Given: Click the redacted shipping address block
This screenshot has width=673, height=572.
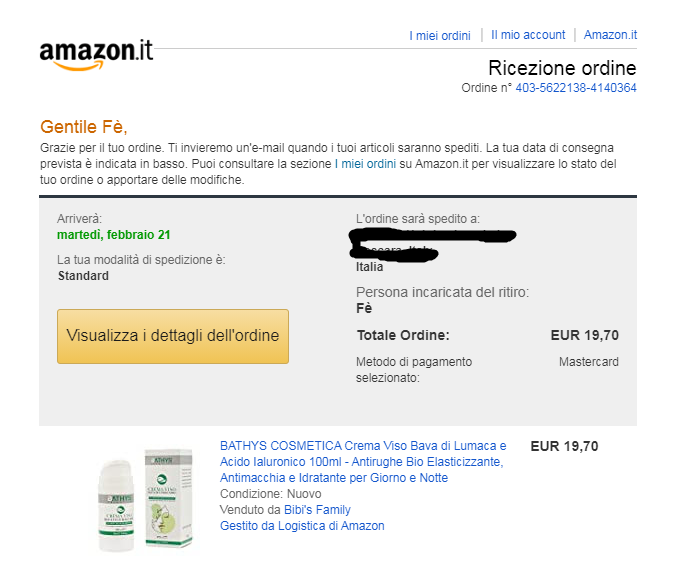Looking at the screenshot, I should [x=431, y=245].
